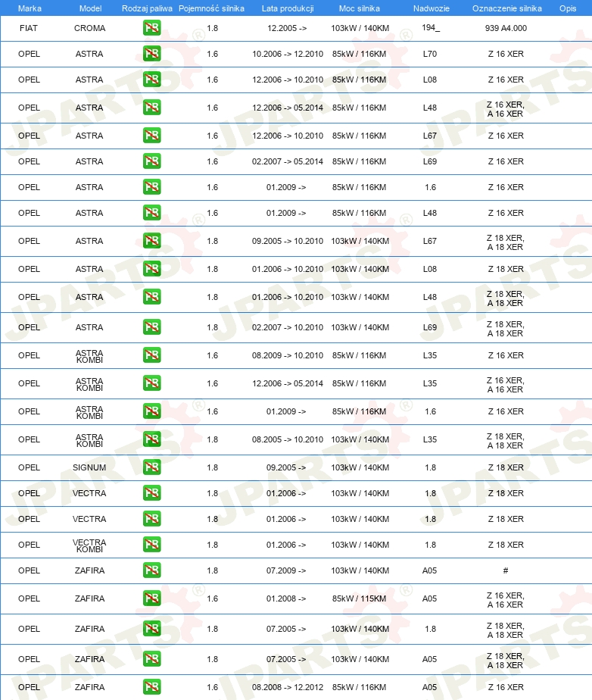Click engine code 939 A4.000

coord(506,28)
